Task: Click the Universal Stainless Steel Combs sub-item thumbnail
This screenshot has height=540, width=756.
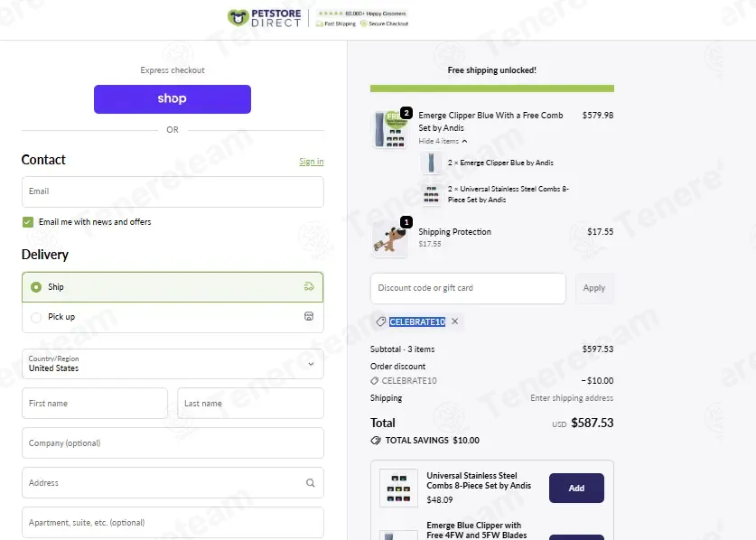Action: [x=431, y=194]
